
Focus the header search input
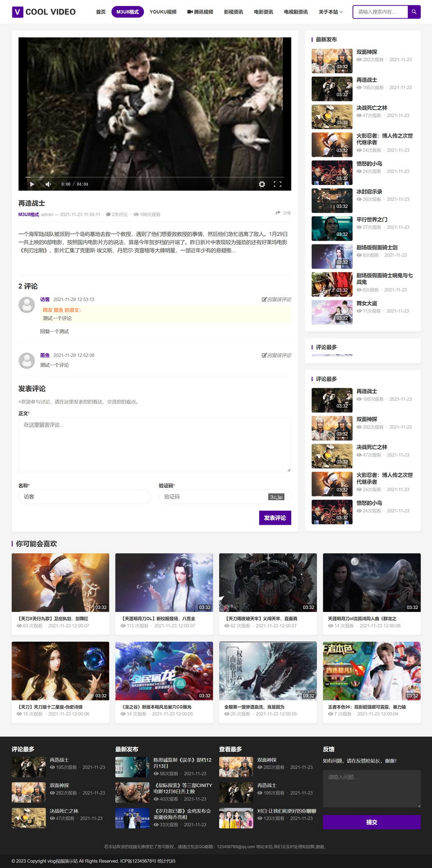(380, 12)
